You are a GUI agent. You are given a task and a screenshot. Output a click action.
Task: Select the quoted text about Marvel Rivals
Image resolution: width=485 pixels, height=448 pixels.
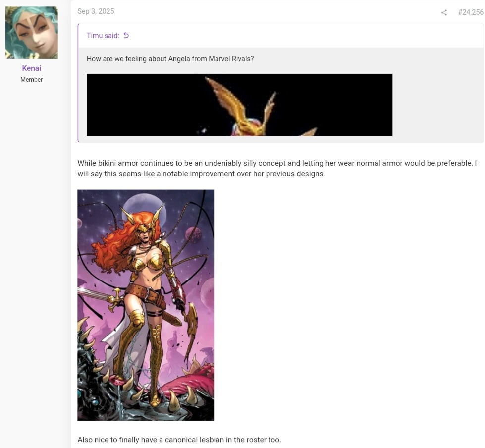pyautogui.click(x=170, y=59)
